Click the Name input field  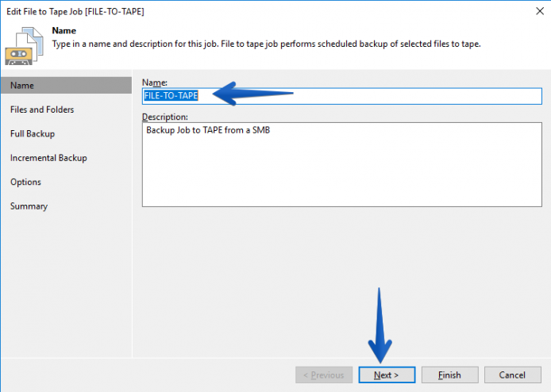point(342,96)
